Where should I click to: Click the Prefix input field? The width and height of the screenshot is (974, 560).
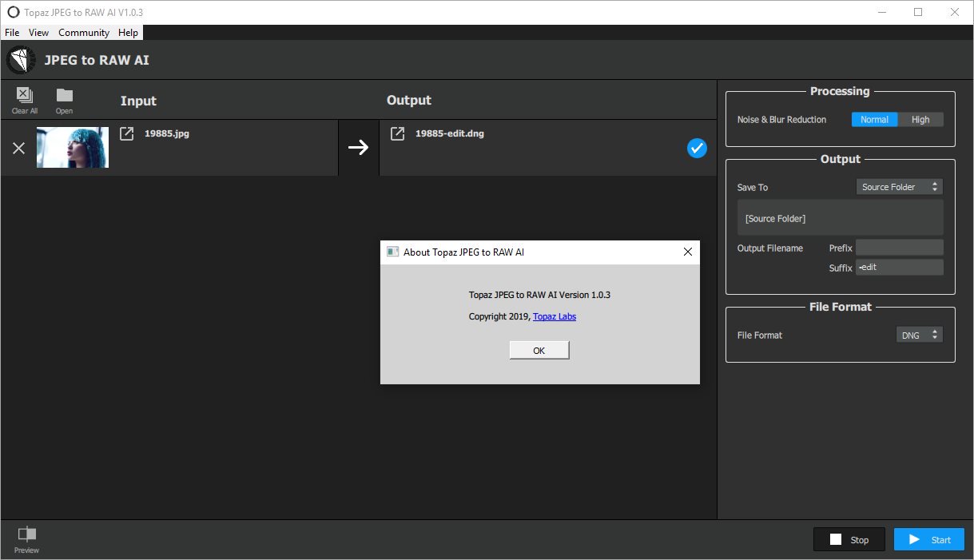(900, 248)
